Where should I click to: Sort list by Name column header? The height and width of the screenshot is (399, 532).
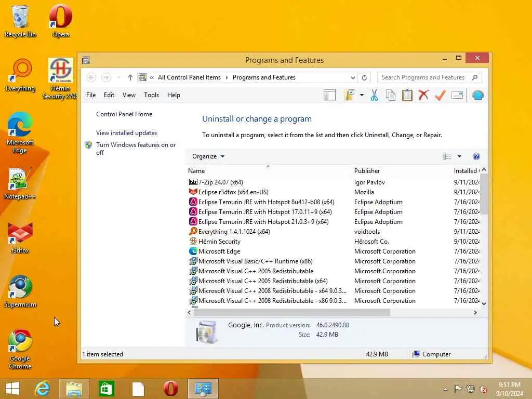click(x=268, y=170)
